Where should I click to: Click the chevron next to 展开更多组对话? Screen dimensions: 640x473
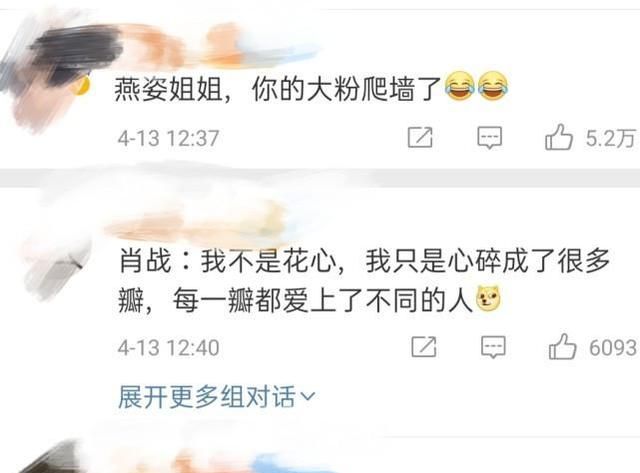tap(308, 396)
